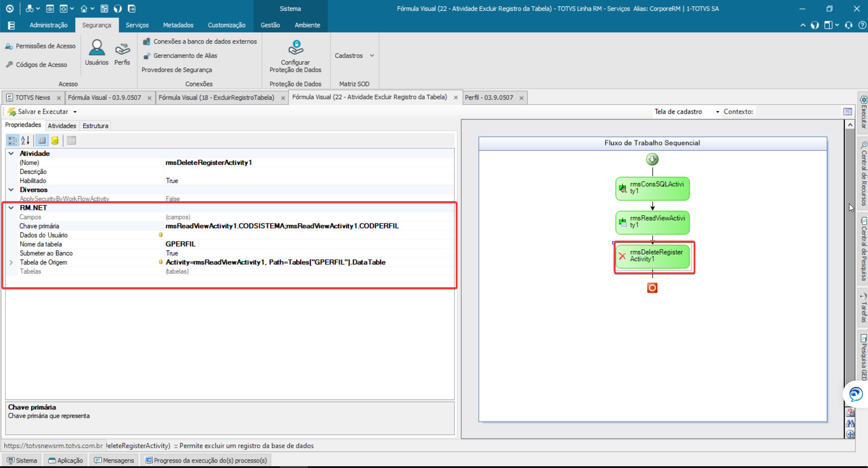Viewport: 868px width, 468px height.
Task: Click the headset support icon
Action: 848,25
